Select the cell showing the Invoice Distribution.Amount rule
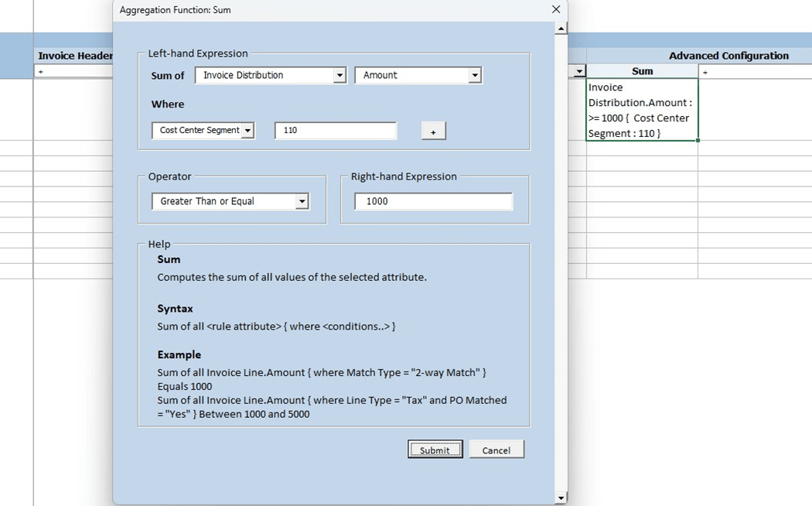 (641, 110)
